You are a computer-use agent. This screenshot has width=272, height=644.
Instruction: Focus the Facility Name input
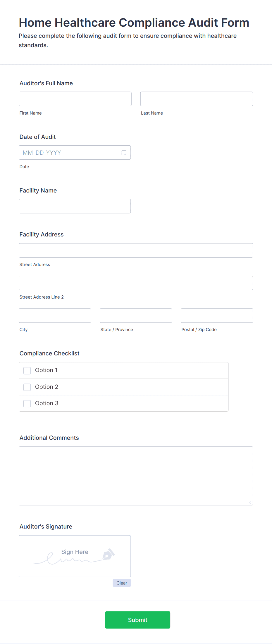75,206
